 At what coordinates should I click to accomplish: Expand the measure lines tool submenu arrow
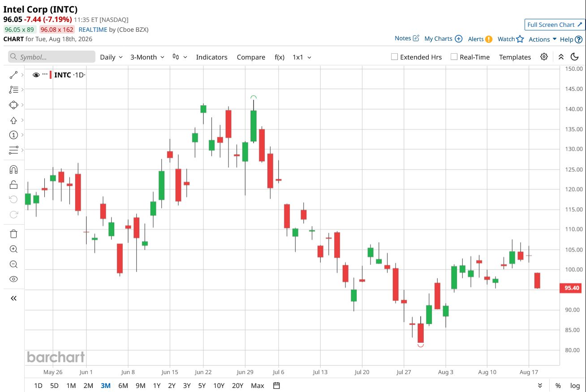(x=22, y=150)
